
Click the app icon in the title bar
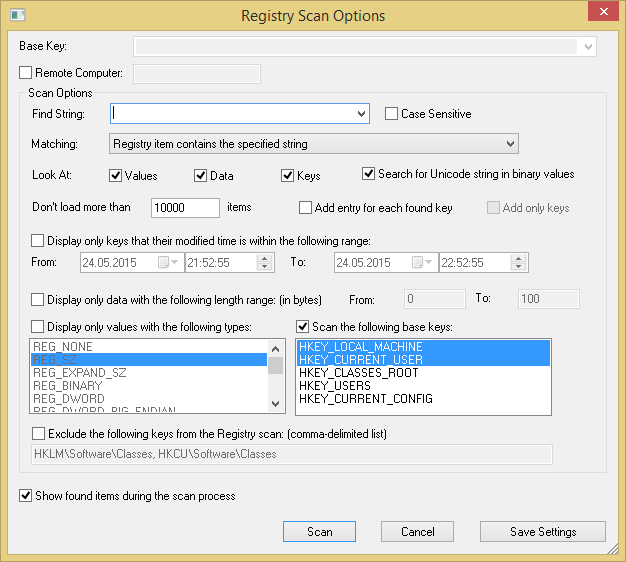click(x=18, y=15)
